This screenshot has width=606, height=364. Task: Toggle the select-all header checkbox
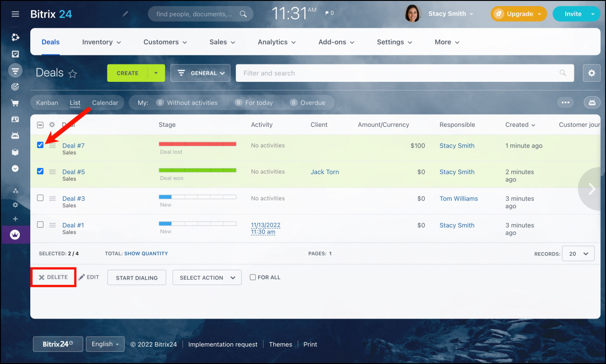pyautogui.click(x=40, y=125)
